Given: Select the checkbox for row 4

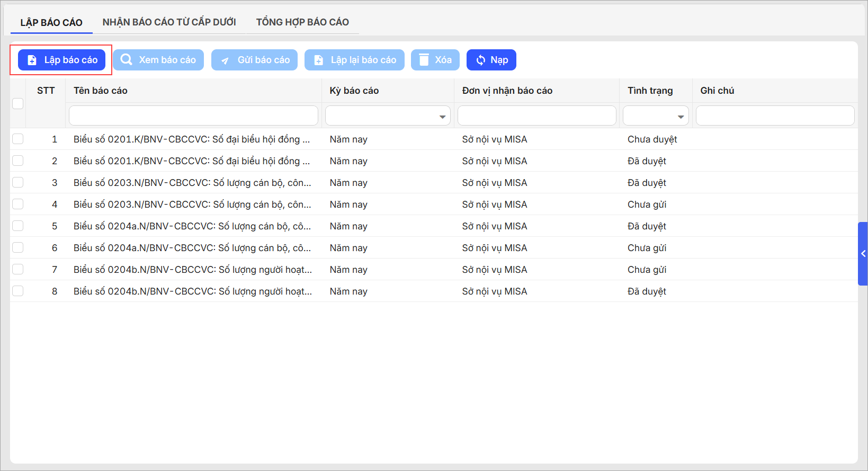Looking at the screenshot, I should [x=18, y=204].
